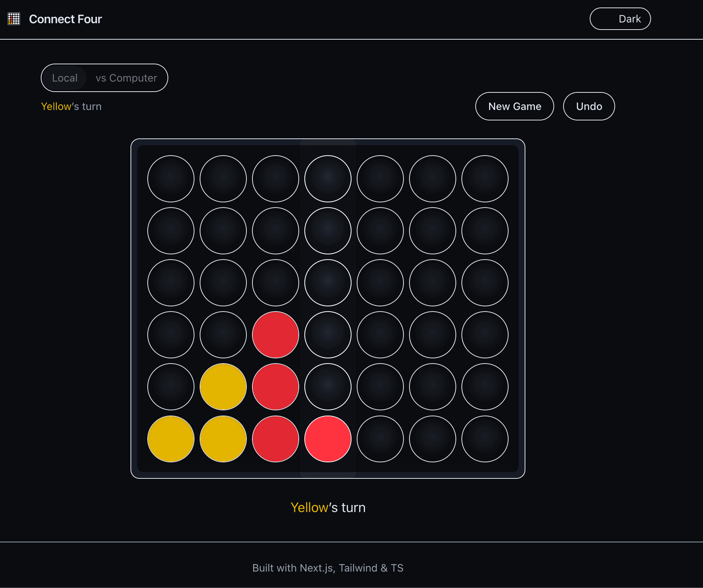Click the yellow piece above the bottom row
This screenshot has height=588, width=703.
point(223,387)
